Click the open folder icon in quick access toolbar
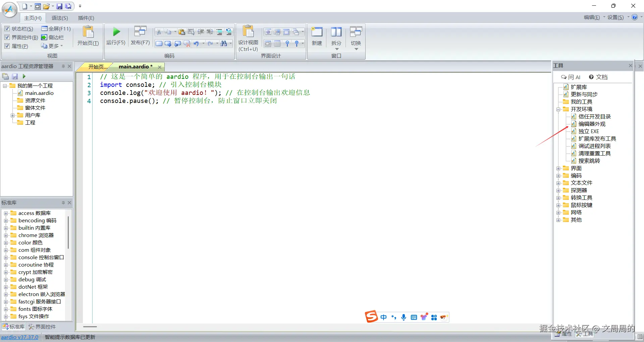Screen dimensions: 644x342 [x=46, y=6]
